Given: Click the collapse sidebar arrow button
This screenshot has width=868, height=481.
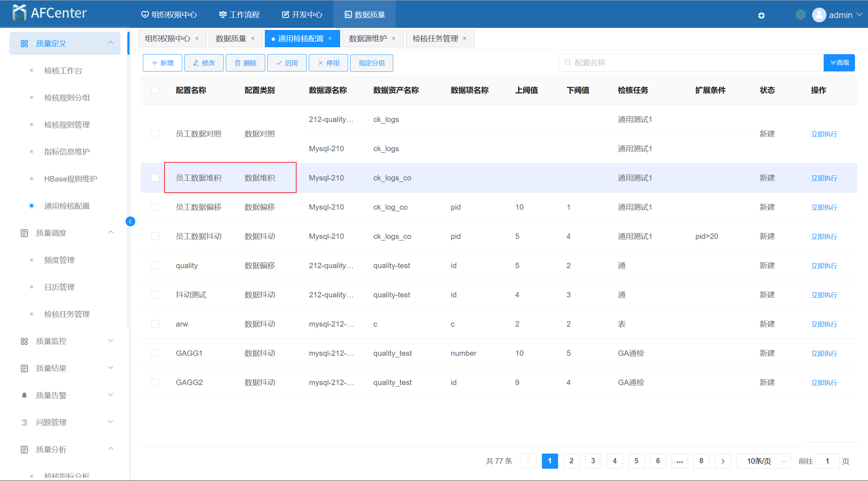Looking at the screenshot, I should pos(130,222).
